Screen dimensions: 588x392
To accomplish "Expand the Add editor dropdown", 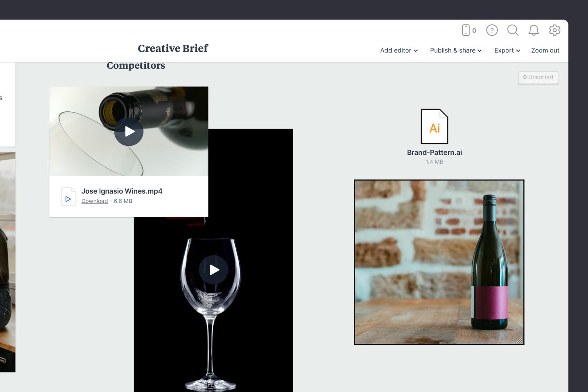I will coord(399,51).
